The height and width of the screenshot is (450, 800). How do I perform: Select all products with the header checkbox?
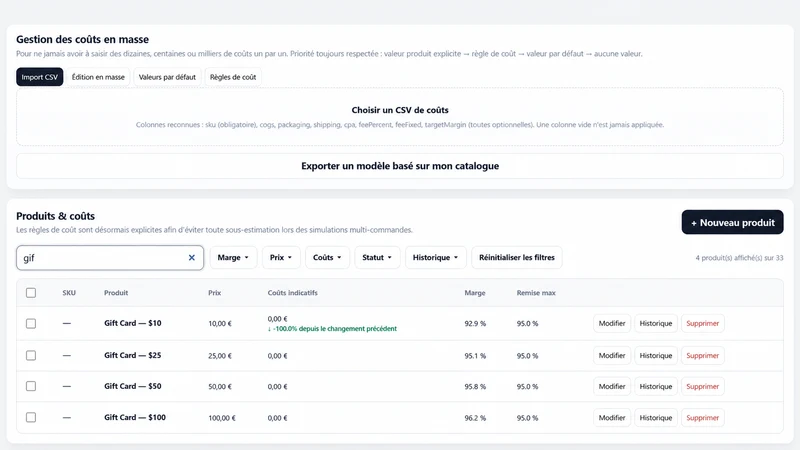(31, 293)
